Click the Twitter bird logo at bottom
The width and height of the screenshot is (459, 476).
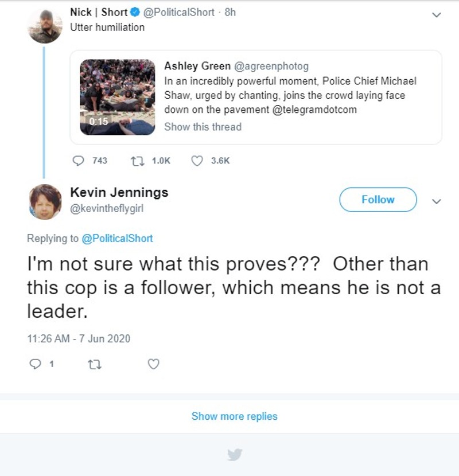pyautogui.click(x=234, y=455)
